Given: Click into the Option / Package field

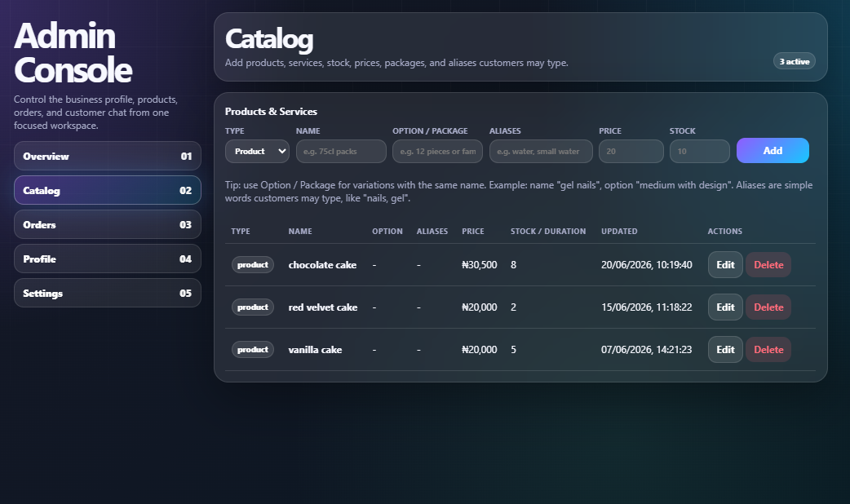Looking at the screenshot, I should click(437, 151).
